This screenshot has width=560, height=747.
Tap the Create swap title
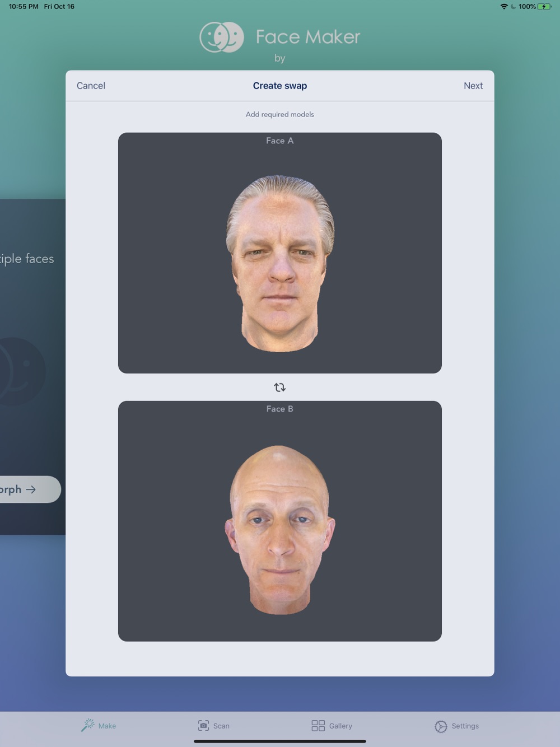click(x=280, y=86)
